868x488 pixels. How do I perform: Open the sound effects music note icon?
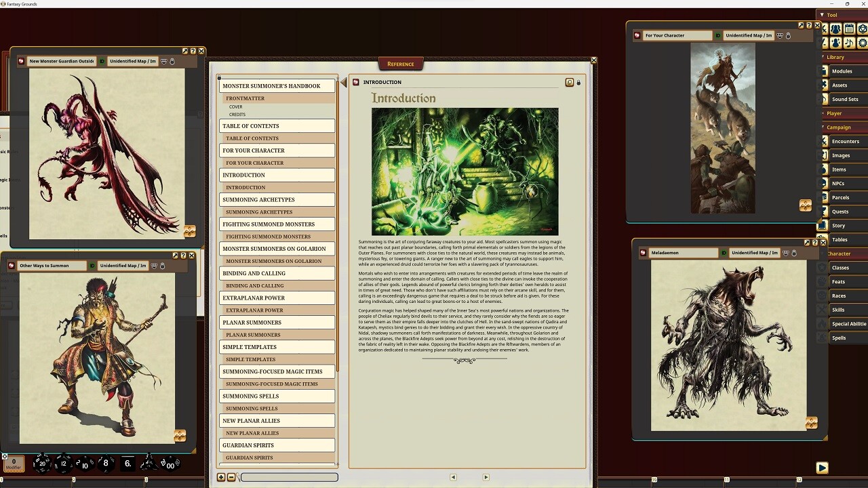[849, 43]
